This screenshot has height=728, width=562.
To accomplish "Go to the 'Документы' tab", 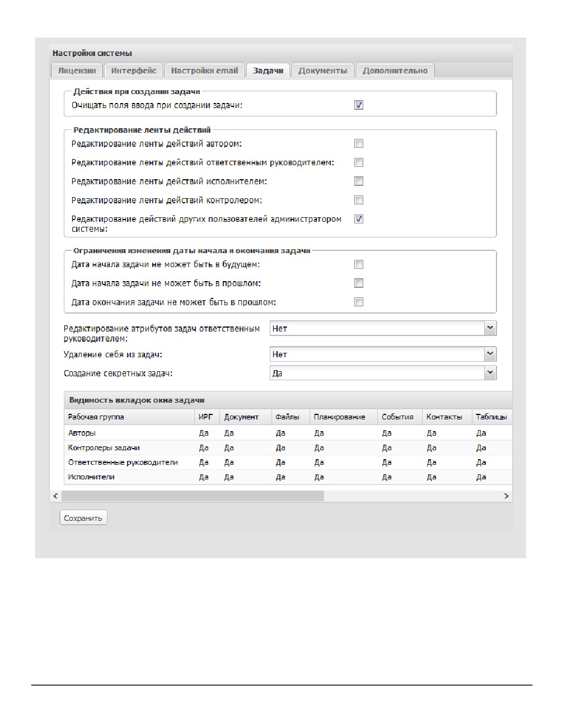I will pos(323,71).
